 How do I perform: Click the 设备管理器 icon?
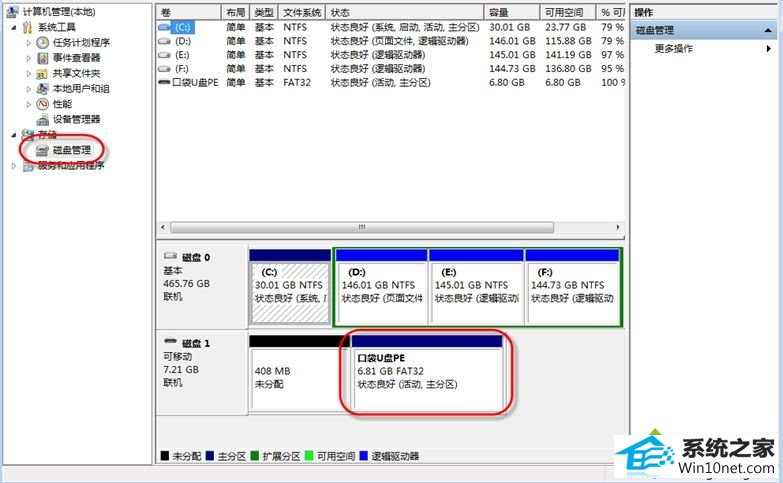(x=43, y=119)
